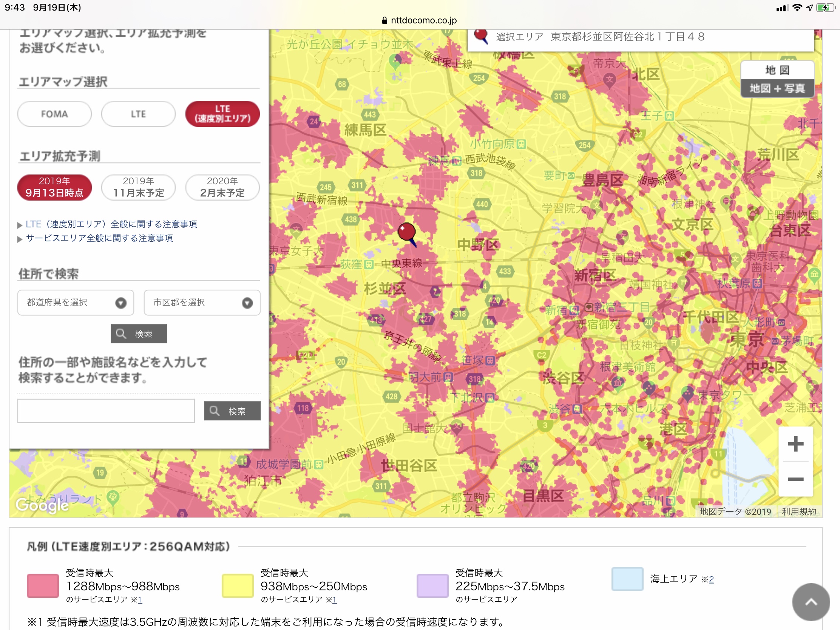This screenshot has width=840, height=630.
Task: Click magnifier icon in address search button
Action: pos(121,334)
